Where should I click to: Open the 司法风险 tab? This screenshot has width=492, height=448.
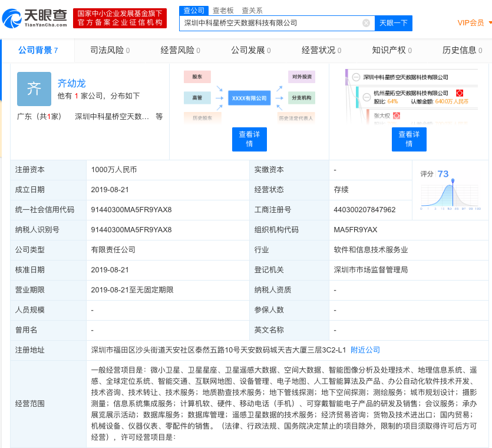[x=110, y=50]
